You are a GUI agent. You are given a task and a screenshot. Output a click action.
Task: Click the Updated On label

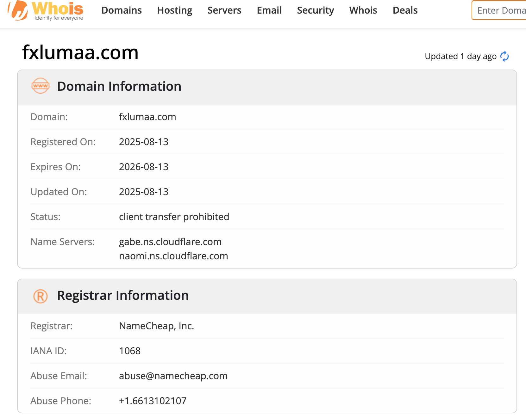[x=59, y=192]
